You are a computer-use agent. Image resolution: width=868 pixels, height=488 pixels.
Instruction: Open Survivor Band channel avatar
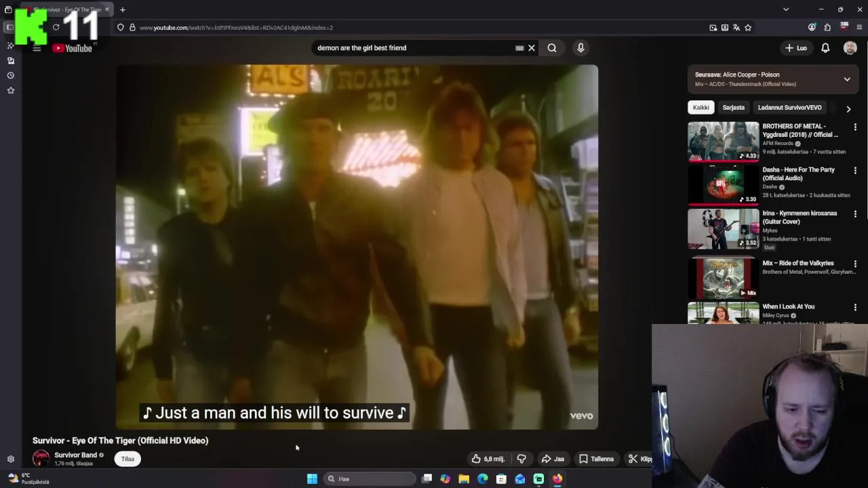tap(41, 459)
